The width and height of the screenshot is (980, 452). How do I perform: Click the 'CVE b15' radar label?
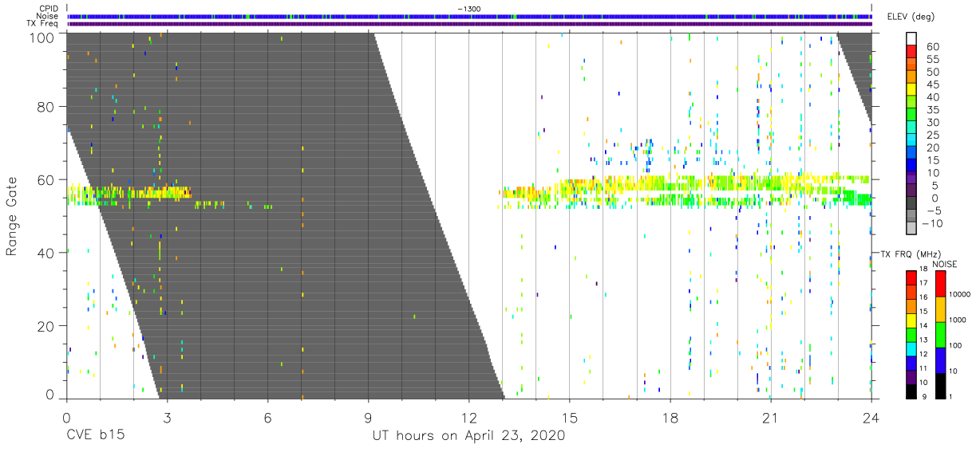point(95,436)
